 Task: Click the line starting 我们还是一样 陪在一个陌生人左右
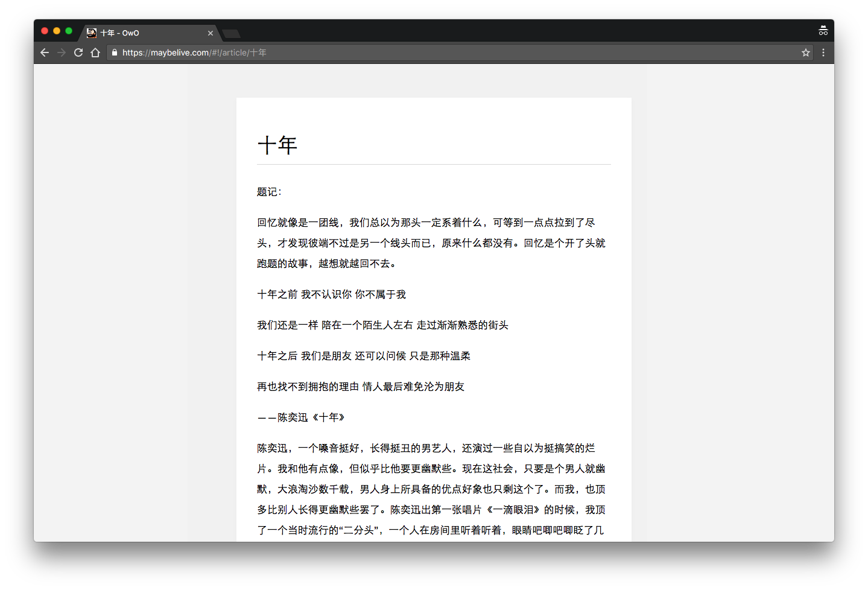point(383,325)
